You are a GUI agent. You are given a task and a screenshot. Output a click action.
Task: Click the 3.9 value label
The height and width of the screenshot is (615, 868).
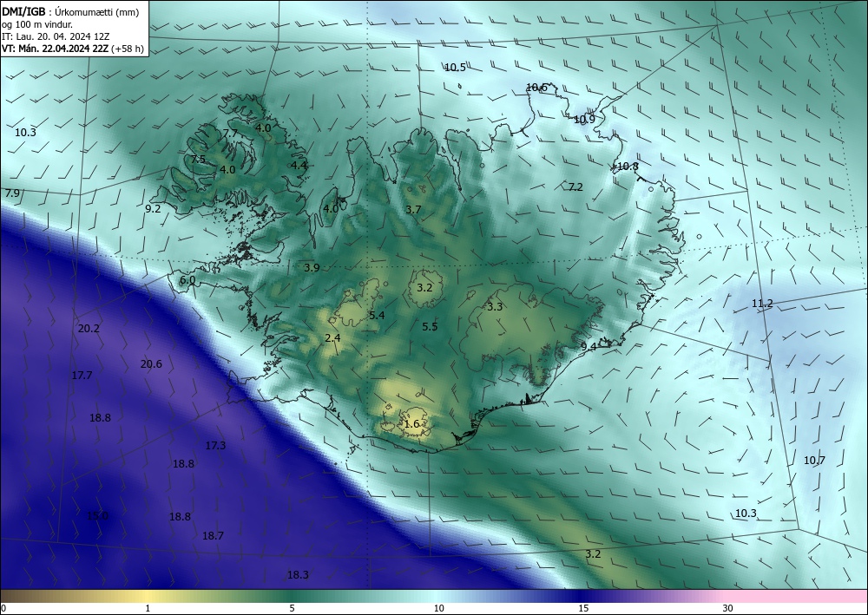312,268
